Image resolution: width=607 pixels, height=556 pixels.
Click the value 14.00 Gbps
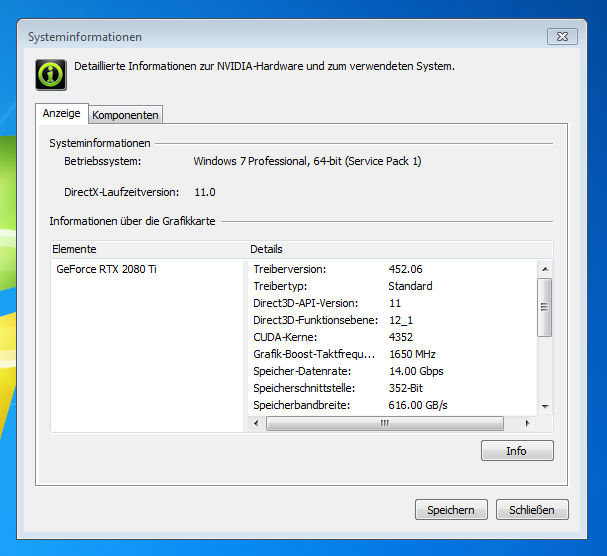(416, 371)
